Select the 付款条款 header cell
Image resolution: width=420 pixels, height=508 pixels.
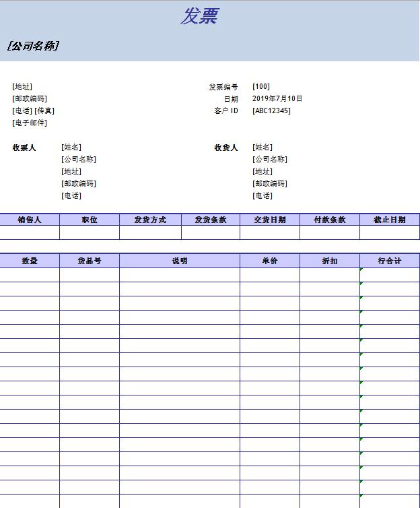click(329, 220)
